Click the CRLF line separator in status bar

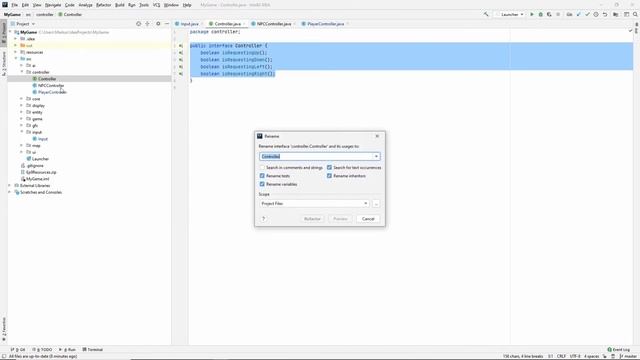coord(562,356)
